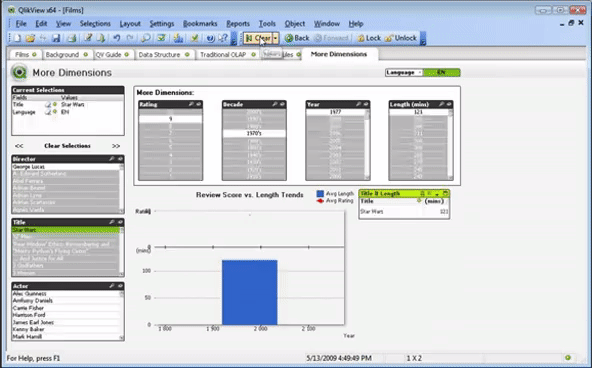Click the clear icon in Title listbox header
The image size is (592, 368).
click(x=120, y=222)
